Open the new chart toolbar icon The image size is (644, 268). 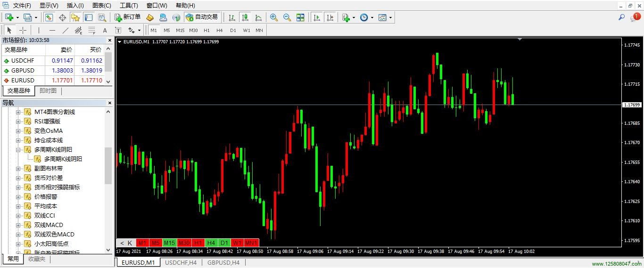tap(9, 17)
